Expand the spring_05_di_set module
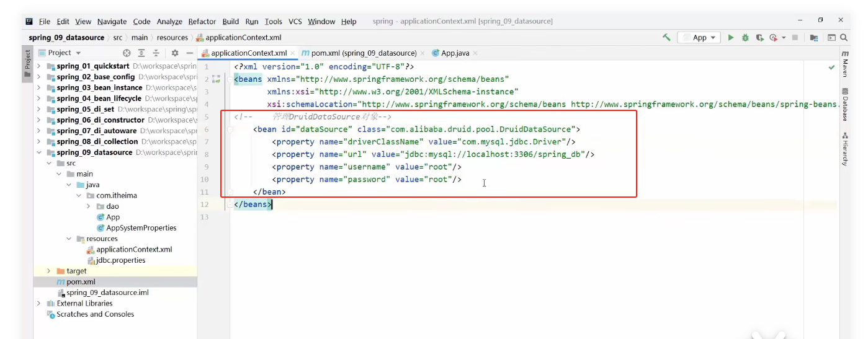Viewport: 868px width, 339px height. [39, 109]
